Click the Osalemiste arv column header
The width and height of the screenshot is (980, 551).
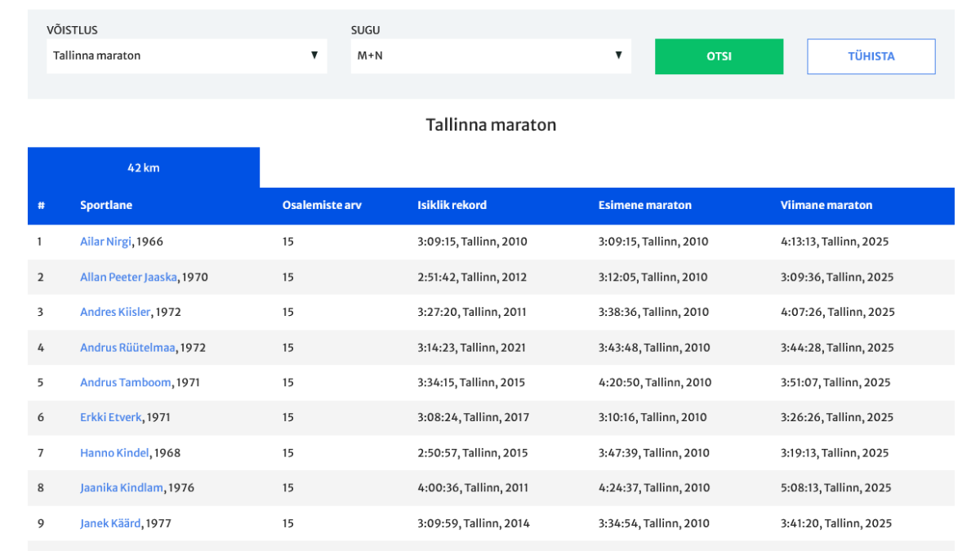(322, 206)
